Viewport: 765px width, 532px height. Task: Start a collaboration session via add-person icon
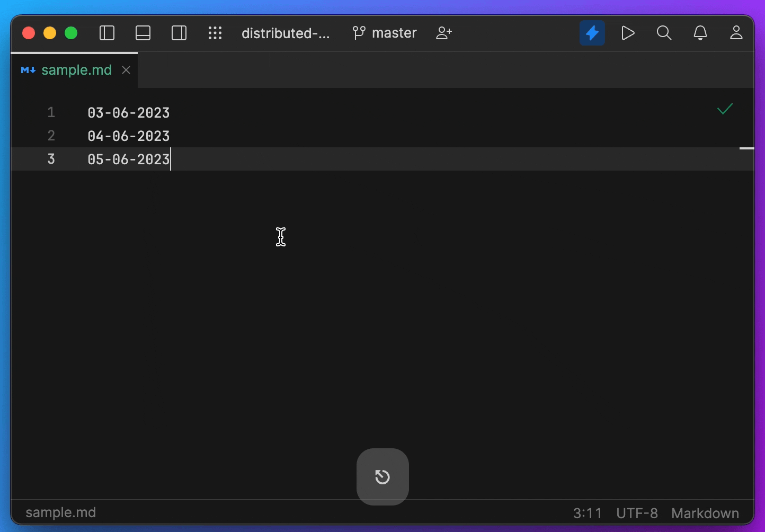pos(443,33)
